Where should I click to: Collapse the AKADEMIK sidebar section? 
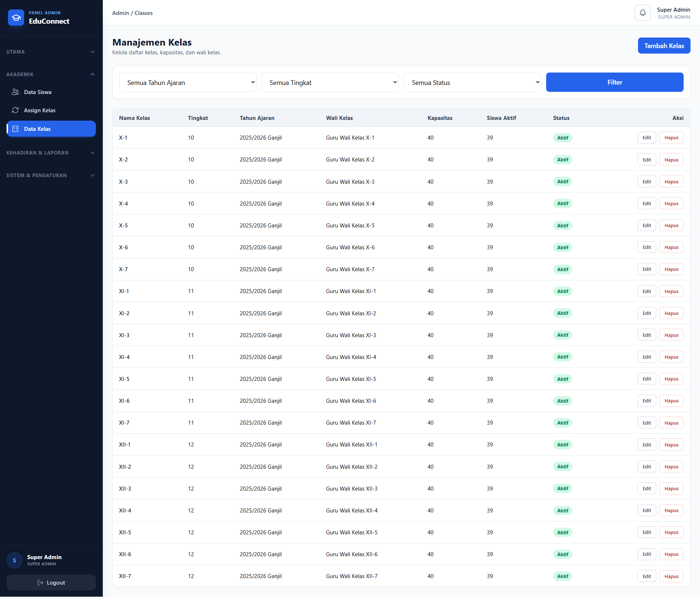tap(51, 74)
